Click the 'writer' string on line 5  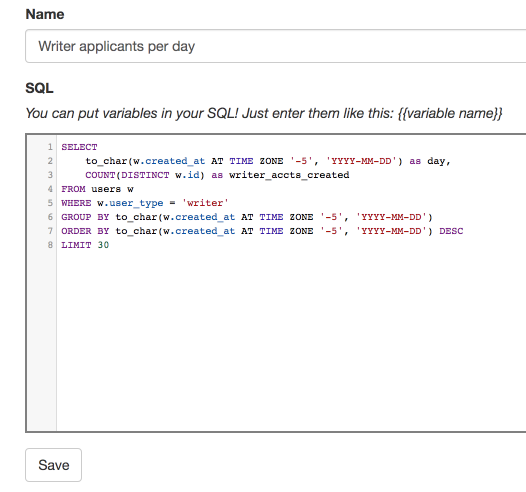coord(205,203)
